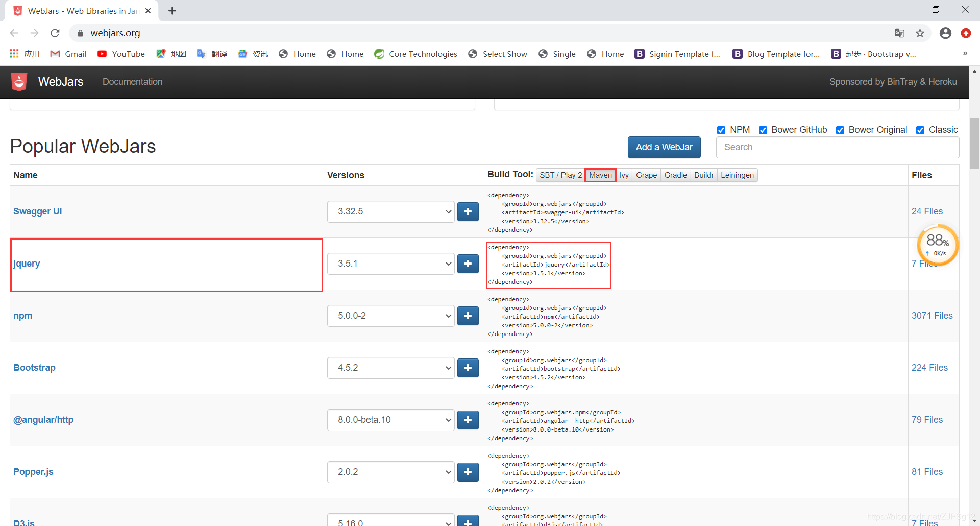The image size is (980, 526).
Task: Open the npm name link
Action: pos(23,316)
